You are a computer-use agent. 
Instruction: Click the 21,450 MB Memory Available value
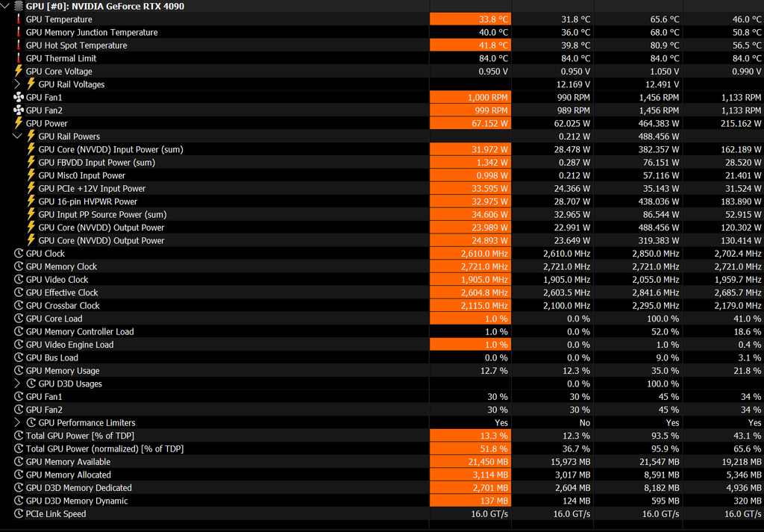(470, 462)
